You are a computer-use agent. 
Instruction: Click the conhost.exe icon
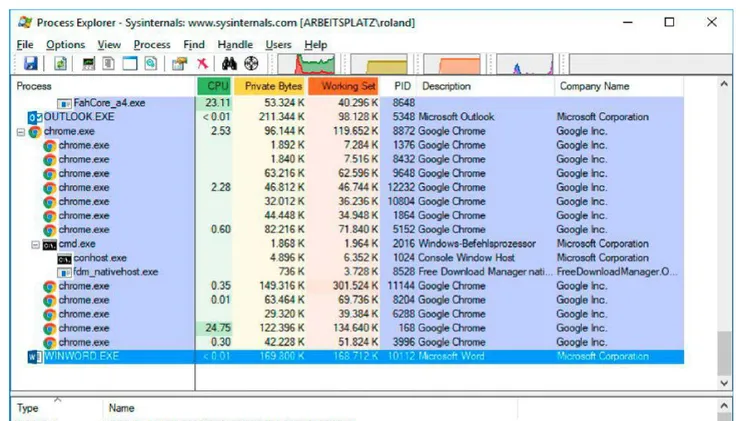[x=64, y=259]
